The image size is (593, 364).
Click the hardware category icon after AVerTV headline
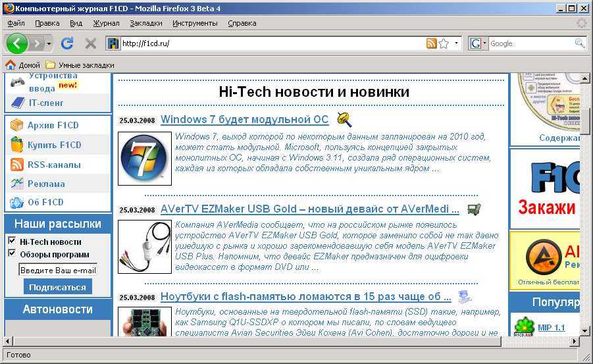pos(474,209)
